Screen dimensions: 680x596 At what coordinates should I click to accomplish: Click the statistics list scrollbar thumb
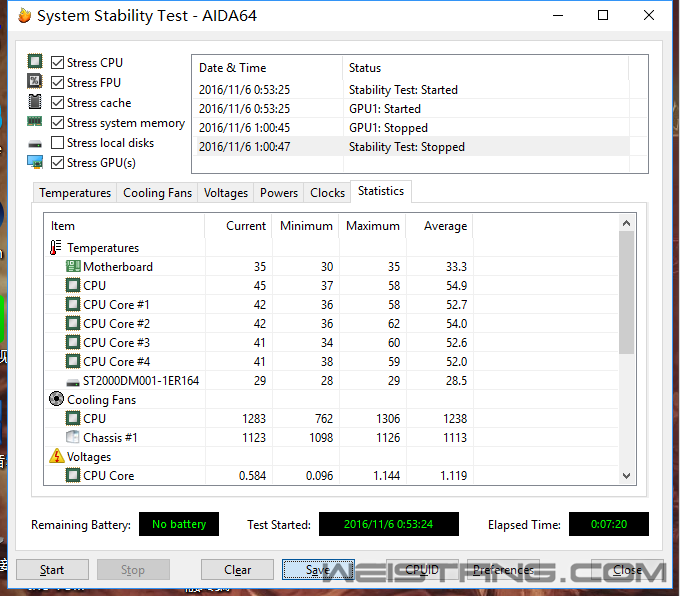(626, 293)
